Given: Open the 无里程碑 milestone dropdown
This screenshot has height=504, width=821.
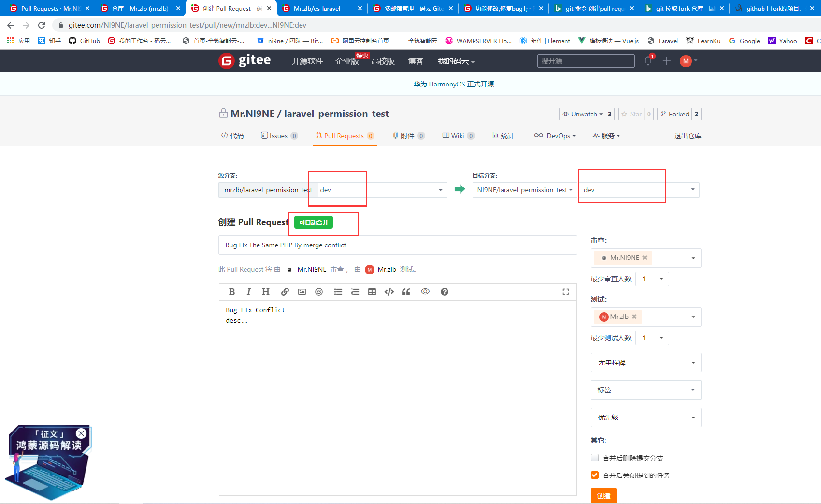Looking at the screenshot, I should (x=646, y=362).
